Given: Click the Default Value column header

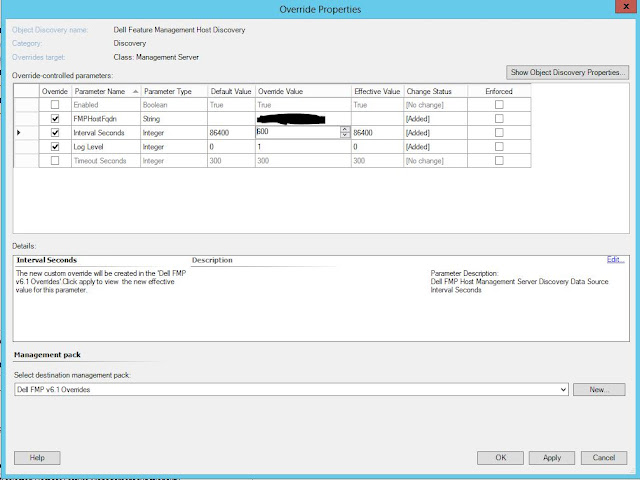Looking at the screenshot, I should coord(231,91).
